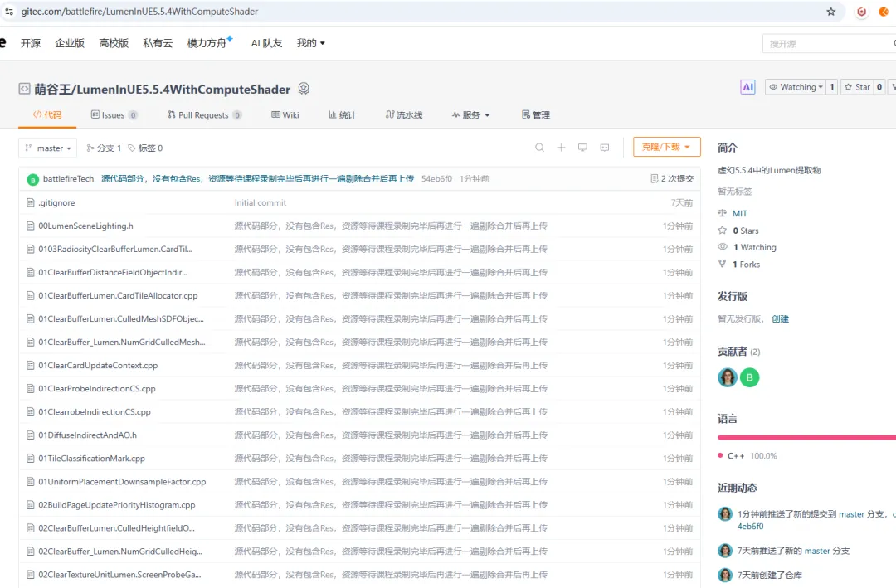Open 1 Watching in sidebar
The height and width of the screenshot is (588, 896).
(x=754, y=247)
